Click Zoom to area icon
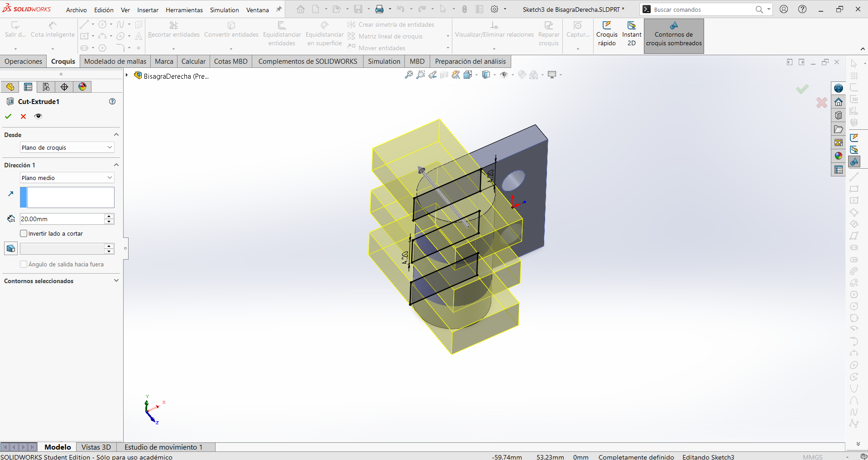 click(x=421, y=75)
